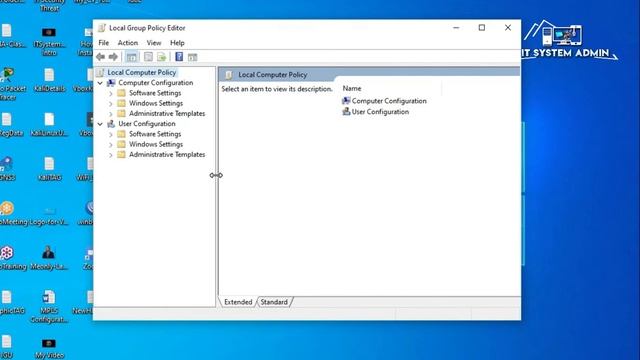Click User Configuration in the right pane list
Viewport: 640px width, 360px height.
[x=380, y=111]
